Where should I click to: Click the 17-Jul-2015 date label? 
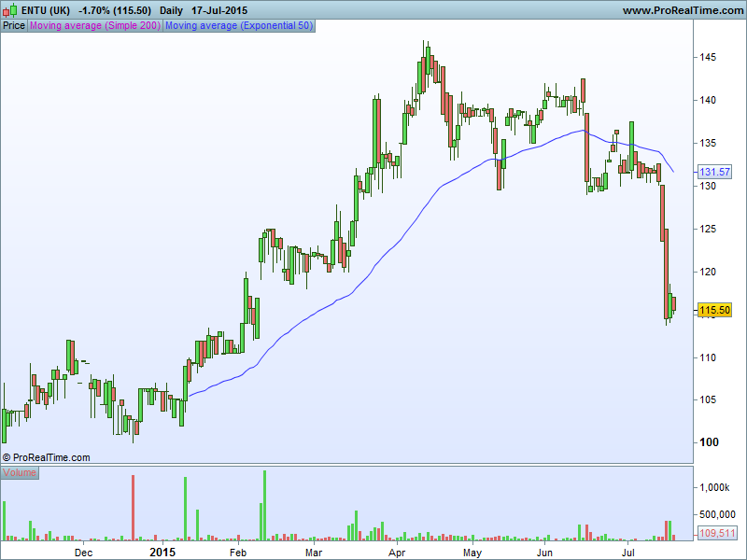tap(219, 10)
